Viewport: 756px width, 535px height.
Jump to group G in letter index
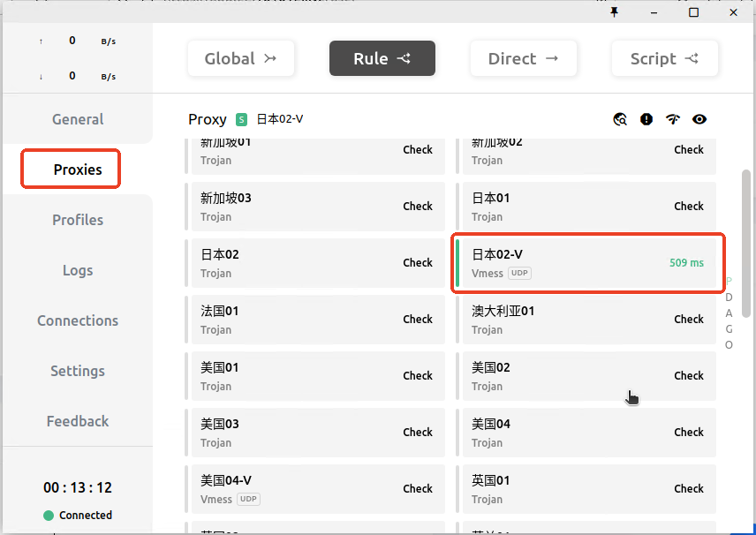pyautogui.click(x=729, y=329)
